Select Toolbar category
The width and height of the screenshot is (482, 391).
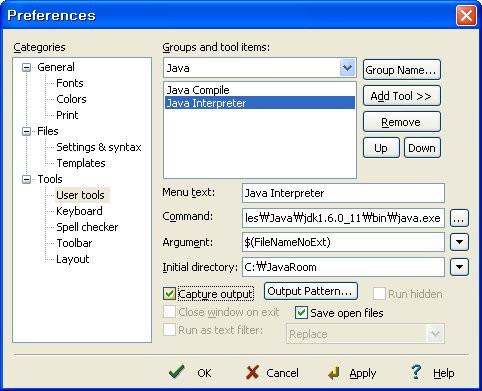(74, 243)
